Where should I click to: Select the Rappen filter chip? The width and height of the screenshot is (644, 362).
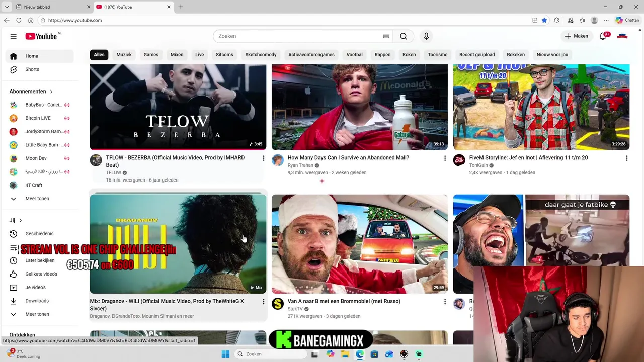click(x=382, y=55)
